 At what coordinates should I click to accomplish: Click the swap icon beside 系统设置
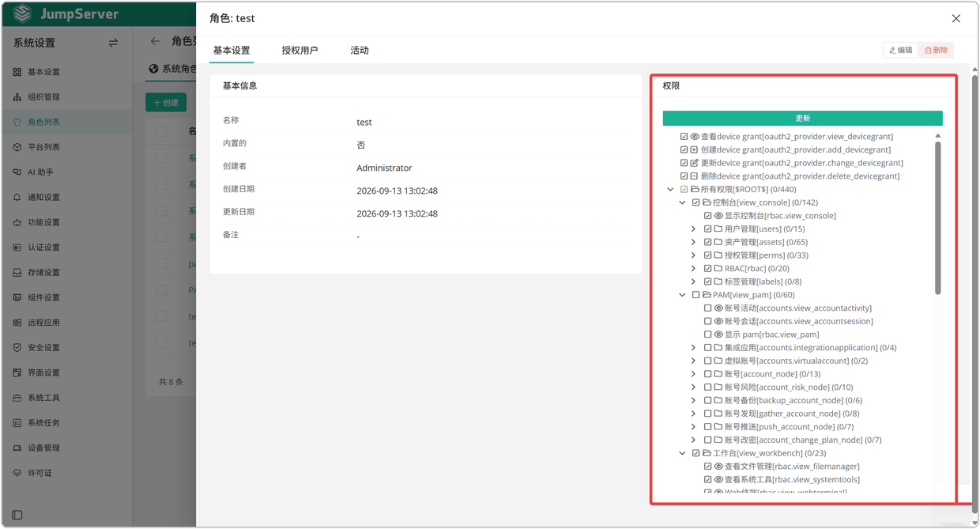click(x=113, y=43)
